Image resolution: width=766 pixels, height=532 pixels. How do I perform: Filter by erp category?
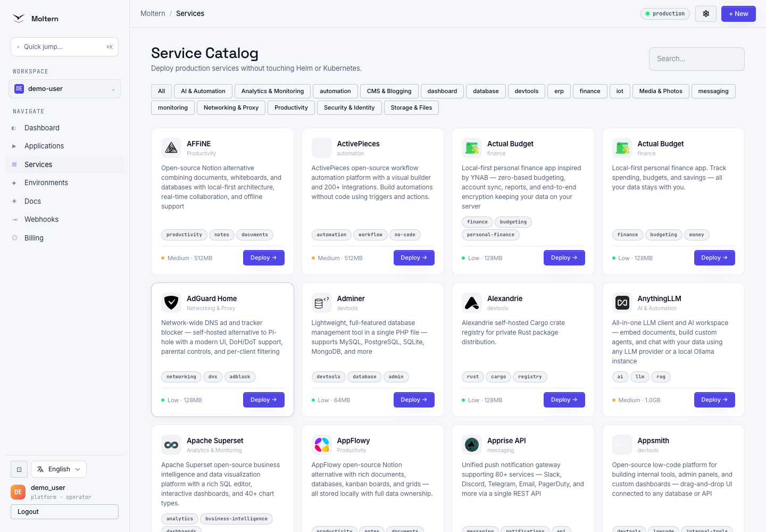click(559, 92)
